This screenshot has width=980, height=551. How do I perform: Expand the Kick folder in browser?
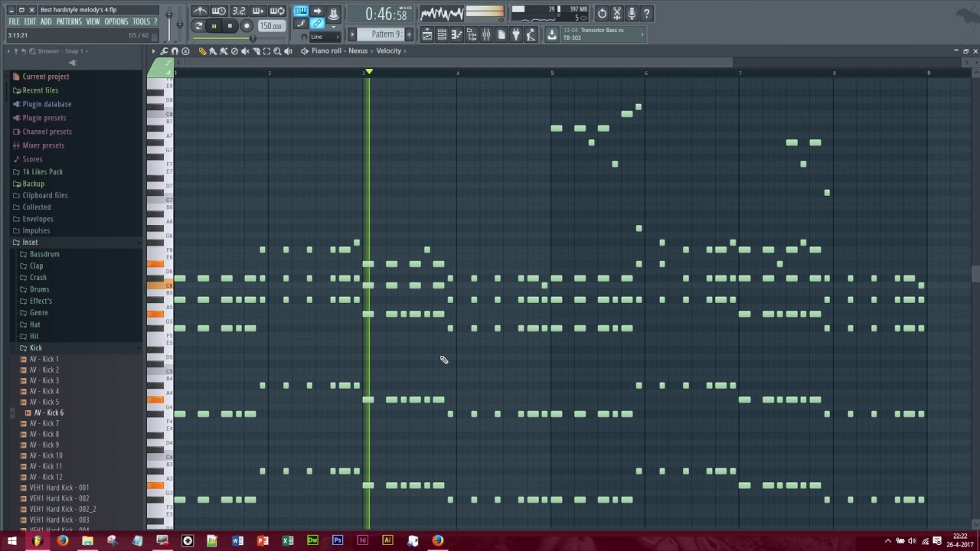click(36, 347)
